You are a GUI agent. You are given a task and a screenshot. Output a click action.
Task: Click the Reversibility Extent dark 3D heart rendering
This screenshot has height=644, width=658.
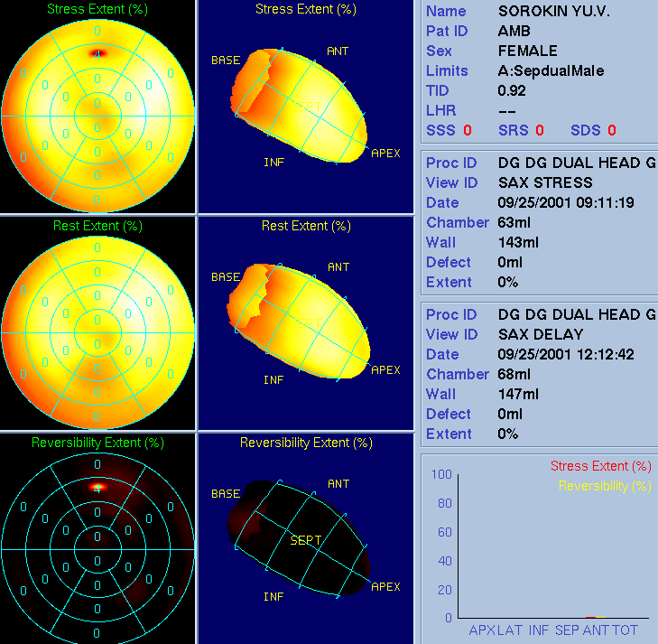pyautogui.click(x=299, y=538)
